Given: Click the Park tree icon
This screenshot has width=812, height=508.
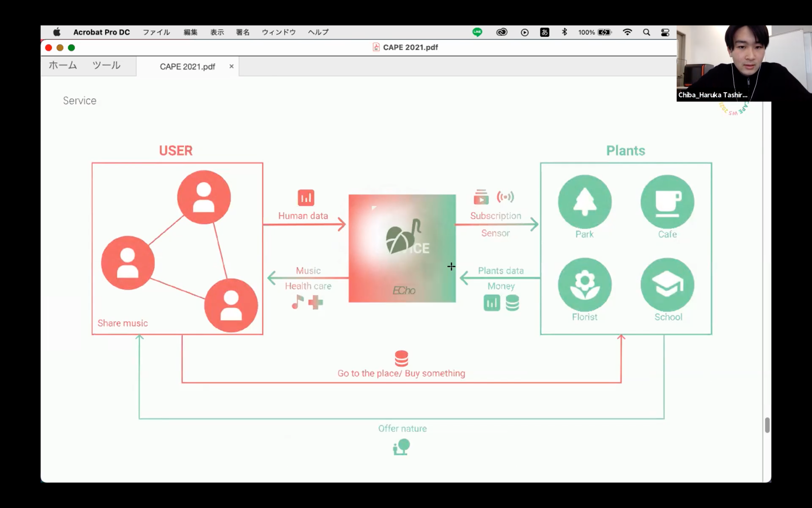Looking at the screenshot, I should [x=584, y=202].
